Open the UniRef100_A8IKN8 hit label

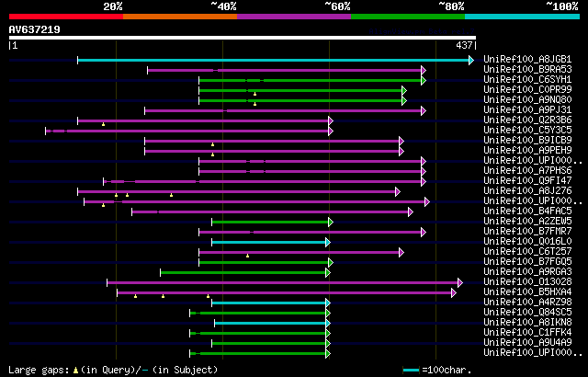(x=527, y=323)
